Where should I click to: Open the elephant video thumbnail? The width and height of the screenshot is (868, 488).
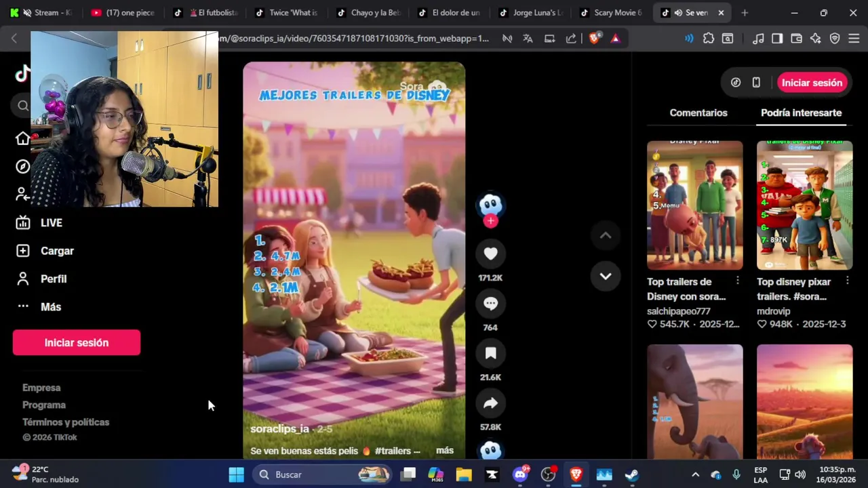click(694, 401)
